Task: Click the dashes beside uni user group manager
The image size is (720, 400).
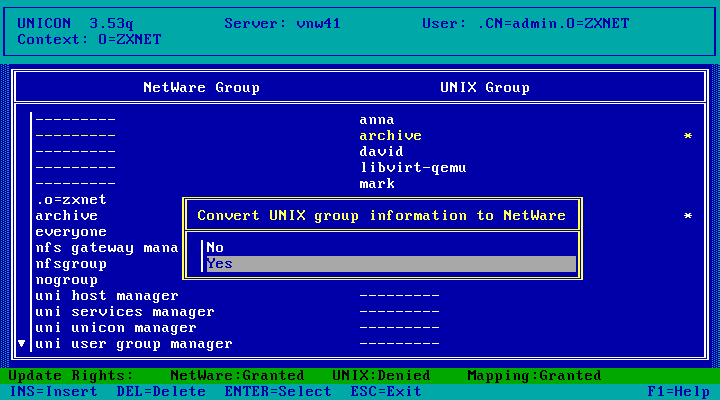Action: (x=399, y=344)
